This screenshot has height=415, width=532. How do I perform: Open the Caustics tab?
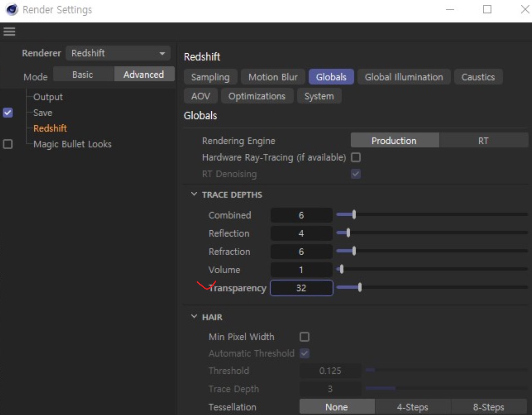(x=478, y=77)
